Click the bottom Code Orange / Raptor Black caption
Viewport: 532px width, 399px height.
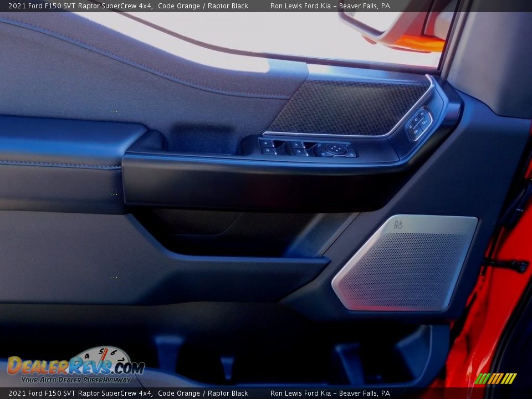[x=203, y=393]
